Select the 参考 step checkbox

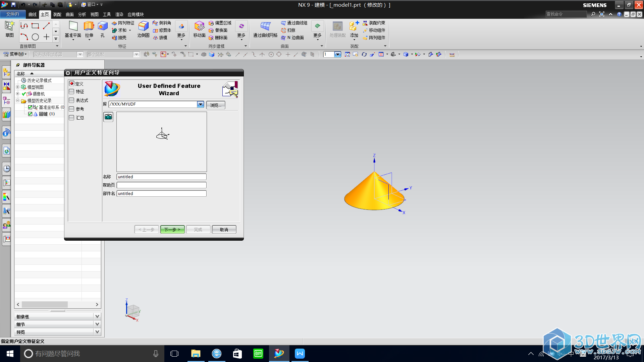tap(71, 109)
